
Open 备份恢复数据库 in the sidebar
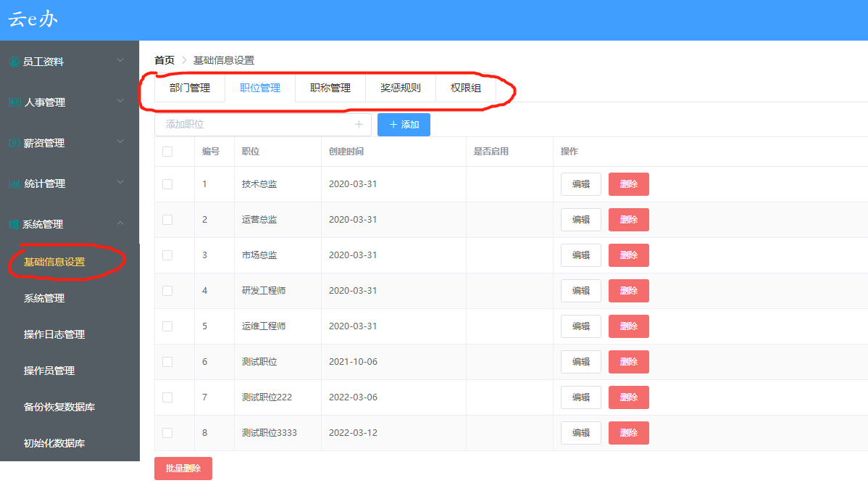[59, 407]
